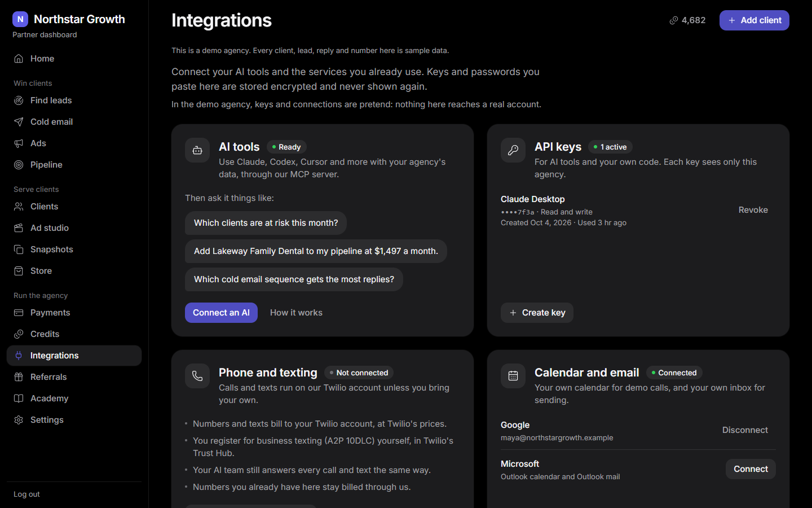Click the Pipeline circle icon
The width and height of the screenshot is (812, 508).
[19, 165]
